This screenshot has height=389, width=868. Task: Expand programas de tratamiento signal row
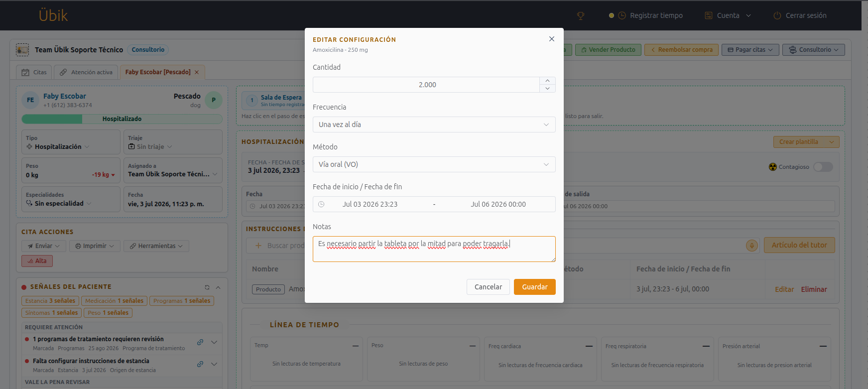tap(214, 342)
